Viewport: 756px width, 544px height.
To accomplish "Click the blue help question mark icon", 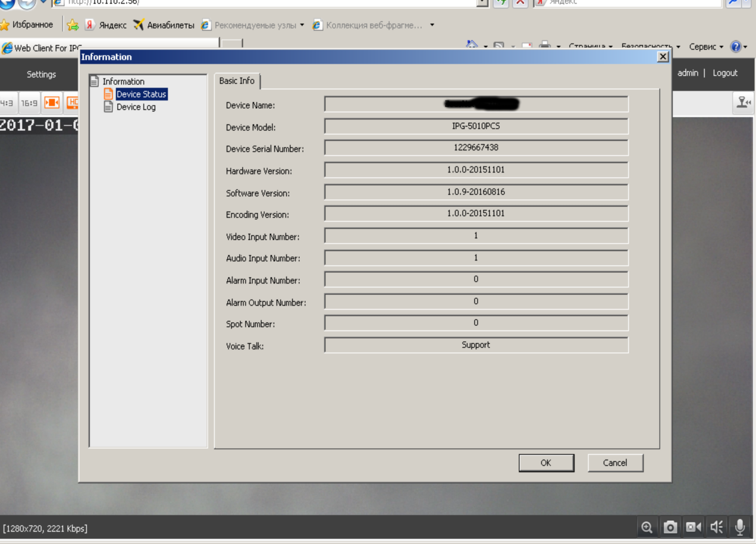I will [x=736, y=46].
